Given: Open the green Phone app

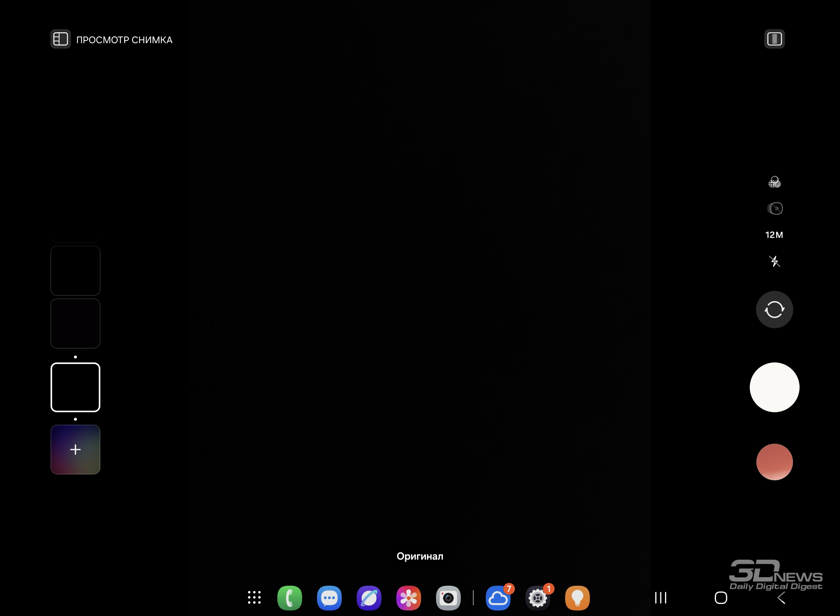Looking at the screenshot, I should coord(290,598).
